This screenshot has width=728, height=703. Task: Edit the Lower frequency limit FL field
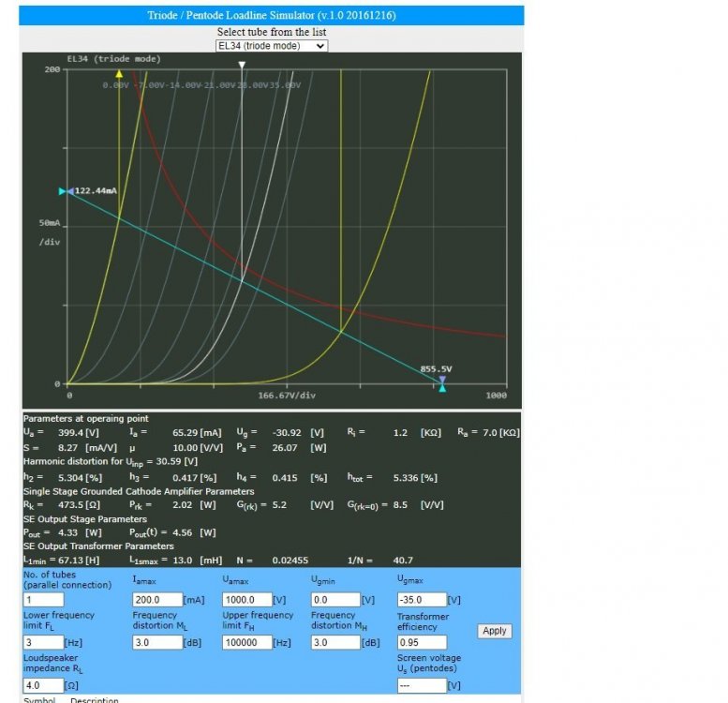pos(43,643)
